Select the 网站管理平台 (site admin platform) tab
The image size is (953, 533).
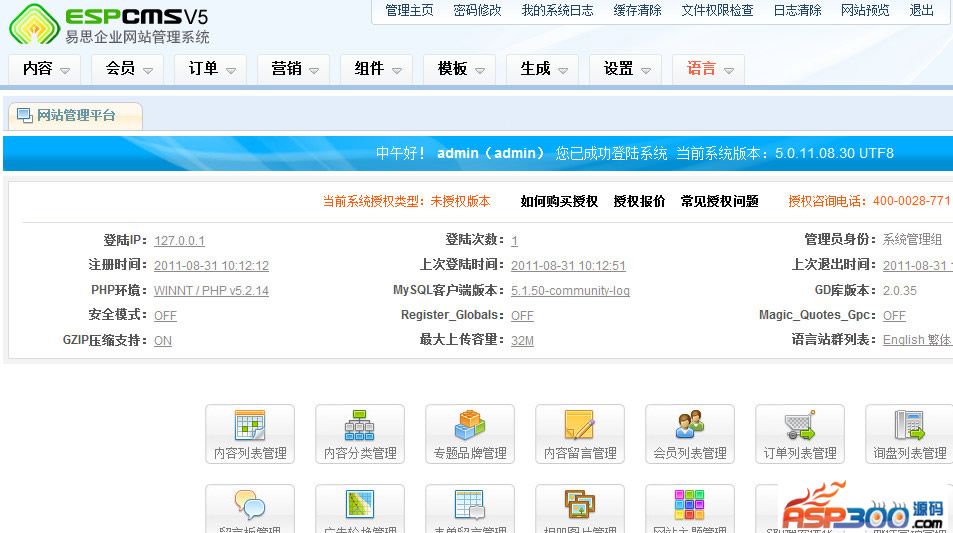(x=75, y=115)
